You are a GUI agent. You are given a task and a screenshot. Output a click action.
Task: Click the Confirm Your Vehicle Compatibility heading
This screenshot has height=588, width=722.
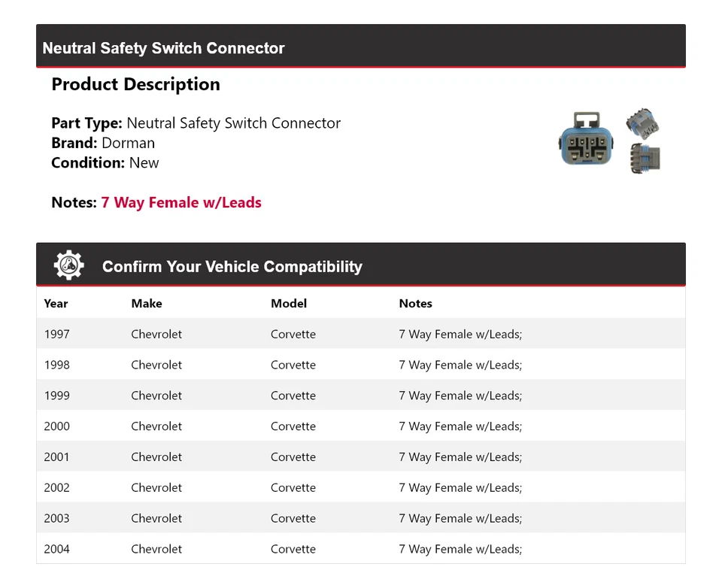232,267
